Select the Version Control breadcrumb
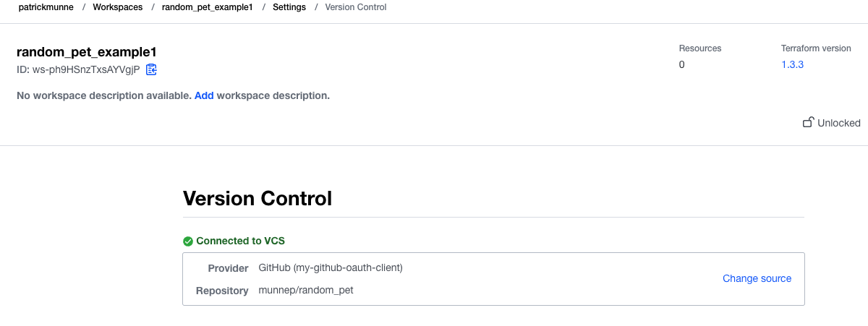Screen dimensions: 868x326 pyautogui.click(x=356, y=7)
